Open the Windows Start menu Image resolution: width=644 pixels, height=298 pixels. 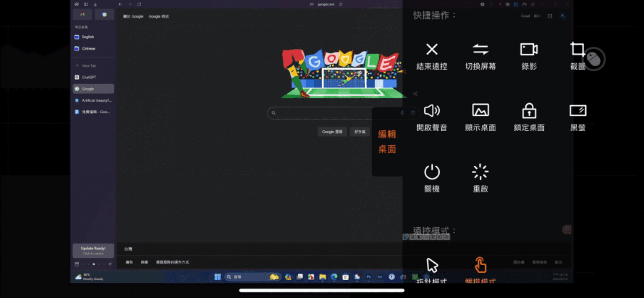(218, 277)
